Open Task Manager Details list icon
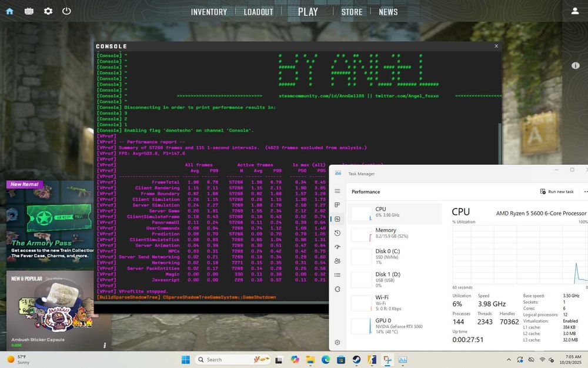The image size is (588, 368). tap(337, 275)
